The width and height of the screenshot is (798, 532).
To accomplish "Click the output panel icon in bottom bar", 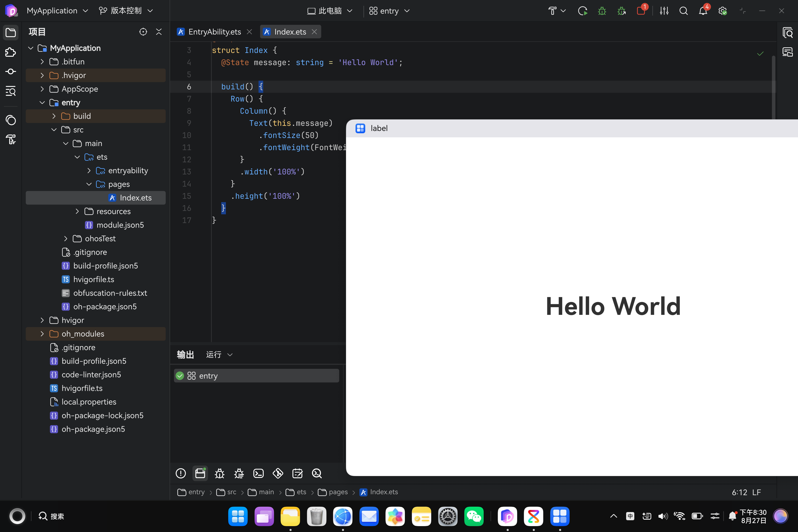I will click(200, 473).
